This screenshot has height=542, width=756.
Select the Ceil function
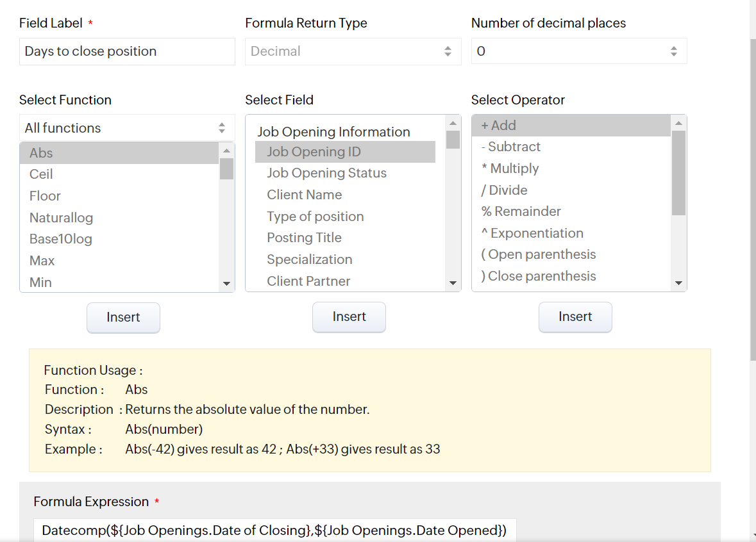click(x=41, y=174)
